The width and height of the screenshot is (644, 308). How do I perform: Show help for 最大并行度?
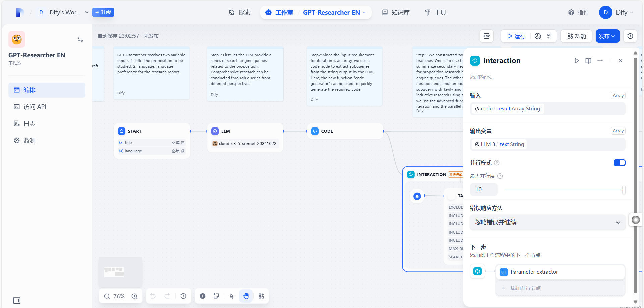[x=500, y=176]
